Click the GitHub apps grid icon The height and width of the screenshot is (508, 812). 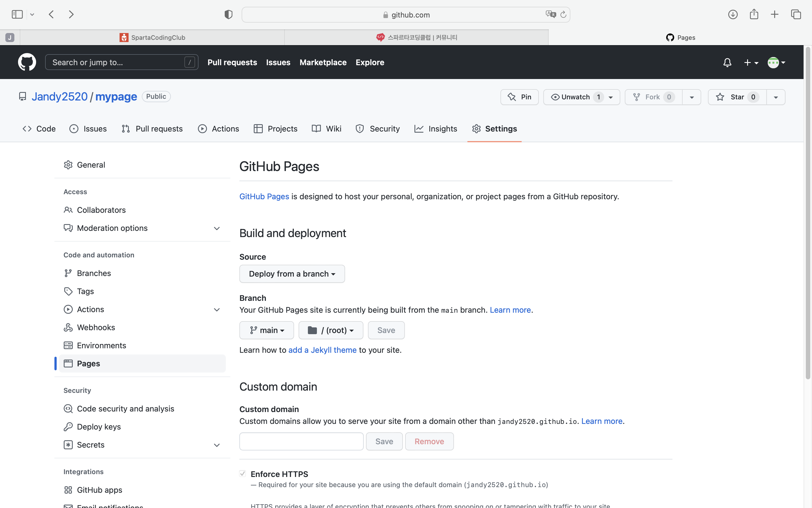point(68,490)
